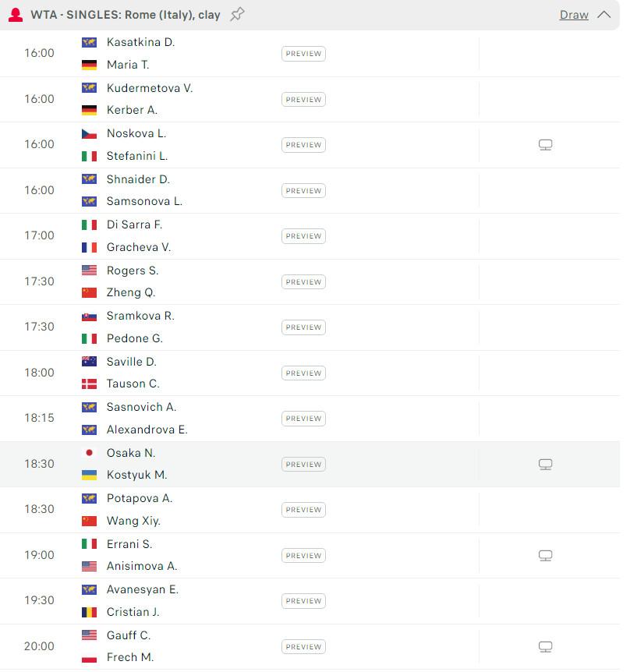Click the Japan flag next to Osaka N.
Viewport: 630px width, 672px height.
88,452
